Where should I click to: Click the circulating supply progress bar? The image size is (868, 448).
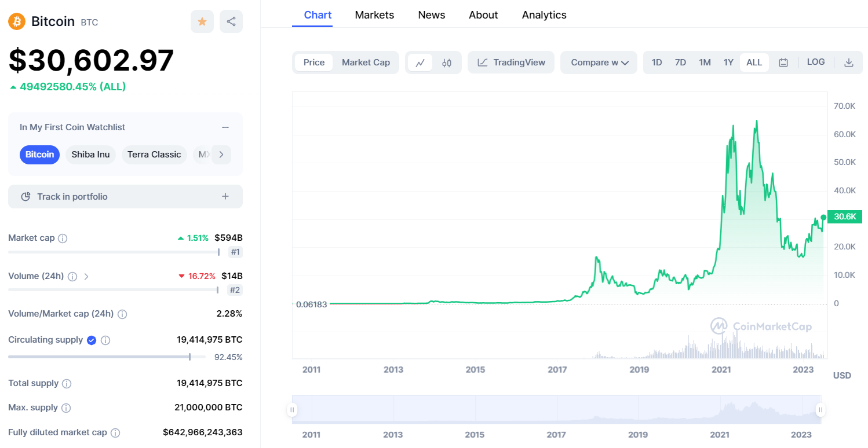coord(107,357)
